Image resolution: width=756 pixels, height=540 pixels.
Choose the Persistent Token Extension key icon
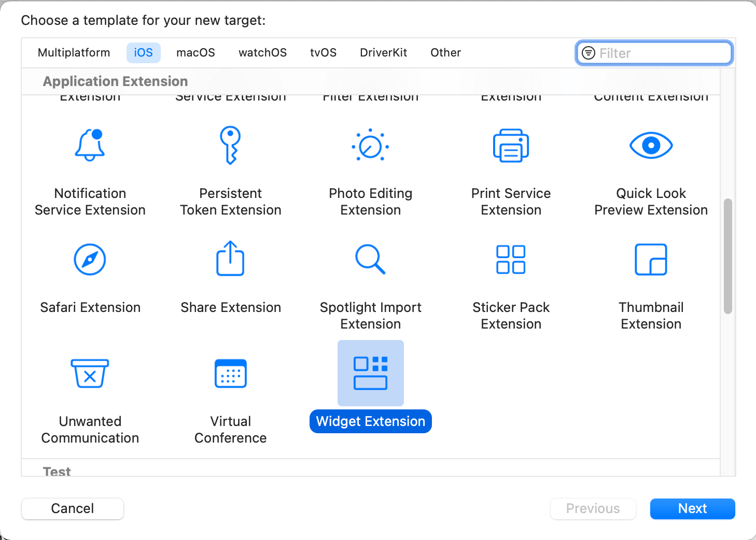pyautogui.click(x=230, y=146)
